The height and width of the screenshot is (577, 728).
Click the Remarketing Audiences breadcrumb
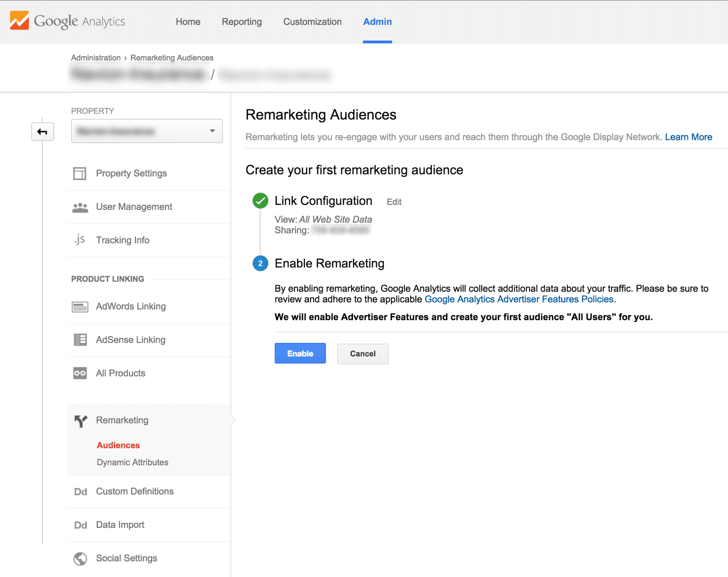(172, 58)
